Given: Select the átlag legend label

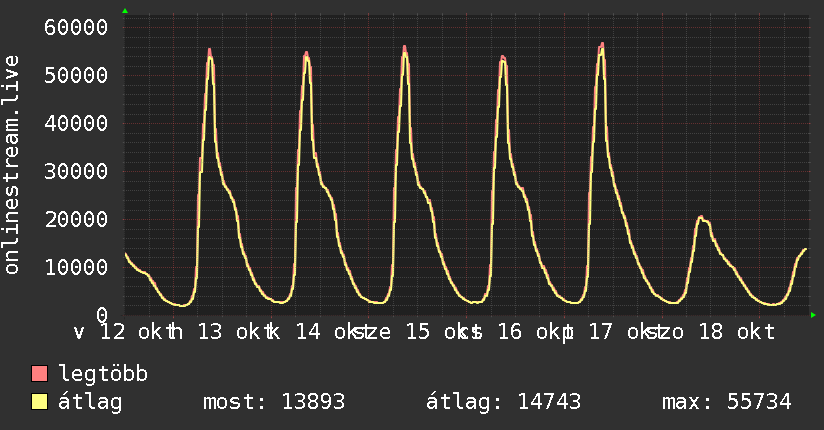Looking at the screenshot, I should click(90, 403).
